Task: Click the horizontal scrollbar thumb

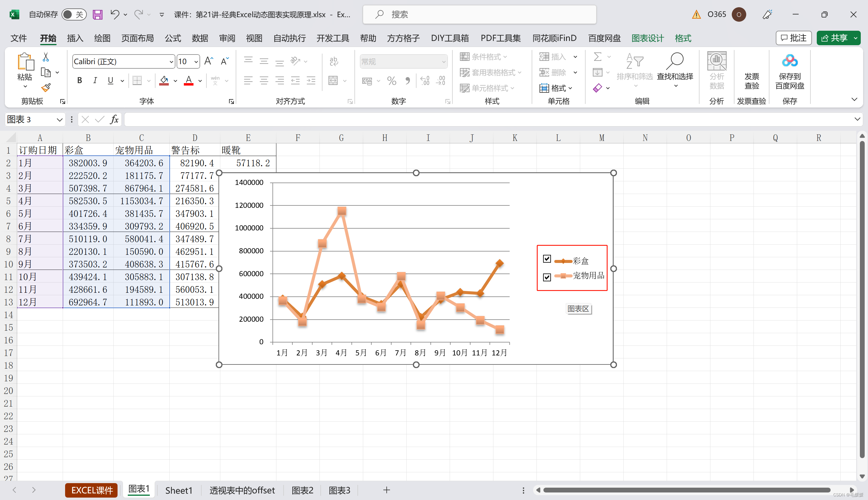Action: pos(687,490)
